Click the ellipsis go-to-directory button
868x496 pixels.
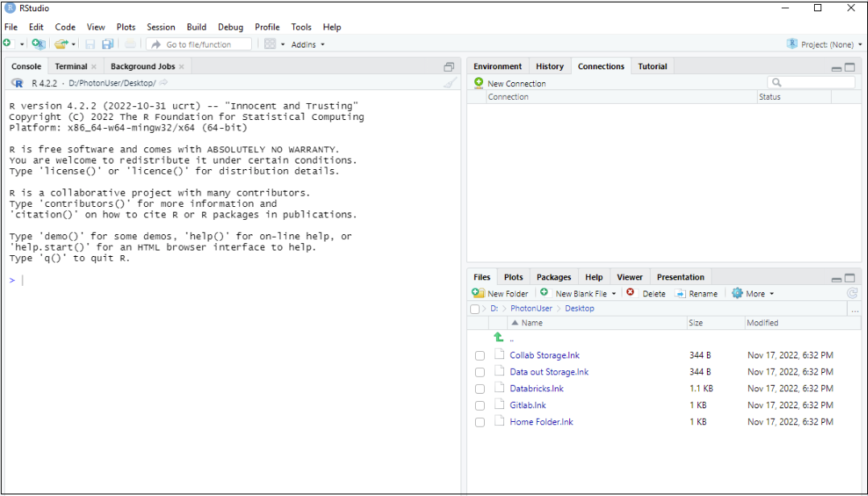tap(855, 309)
